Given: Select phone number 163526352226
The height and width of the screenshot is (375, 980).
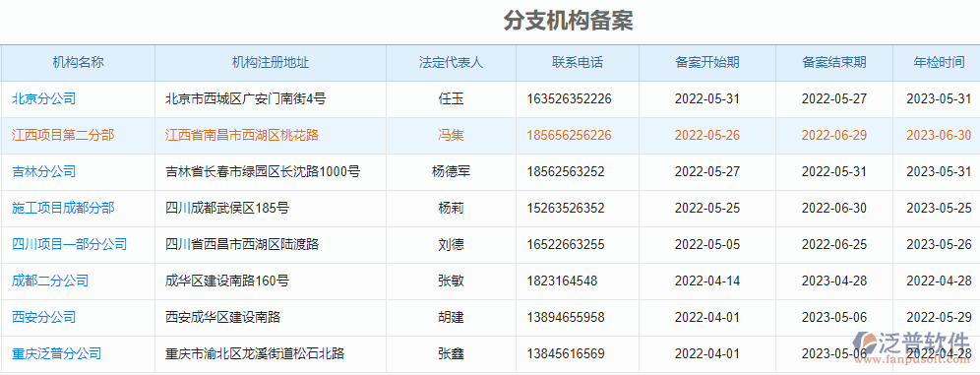Looking at the screenshot, I should coord(570,98).
